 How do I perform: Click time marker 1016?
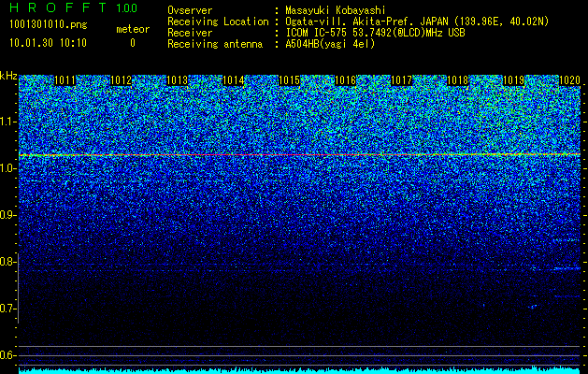(x=345, y=80)
